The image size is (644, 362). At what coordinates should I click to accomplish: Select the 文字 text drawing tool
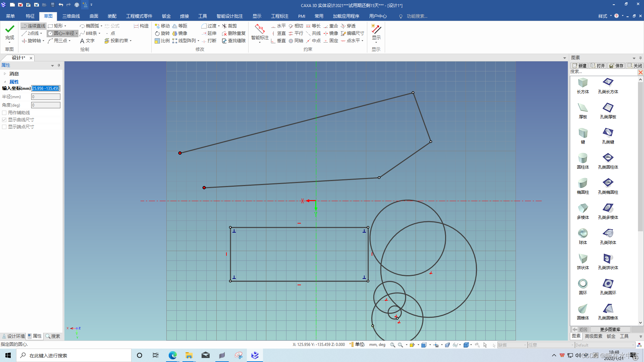click(87, 41)
